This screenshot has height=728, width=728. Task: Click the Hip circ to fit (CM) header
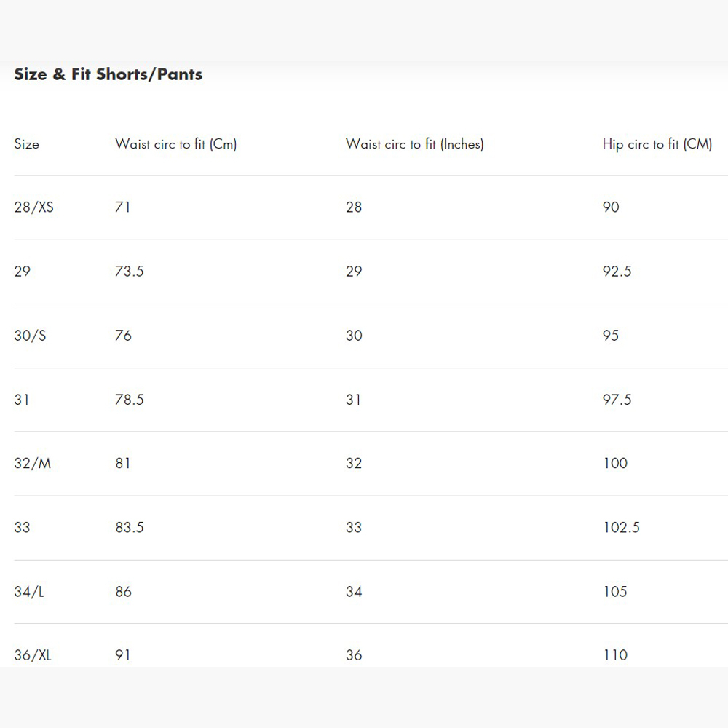click(x=657, y=144)
